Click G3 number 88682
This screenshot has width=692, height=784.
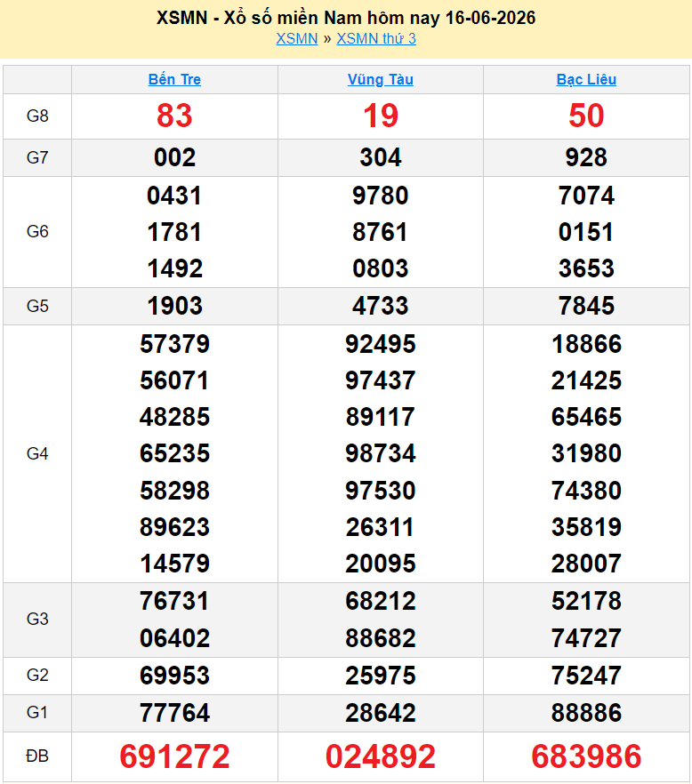tap(381, 638)
